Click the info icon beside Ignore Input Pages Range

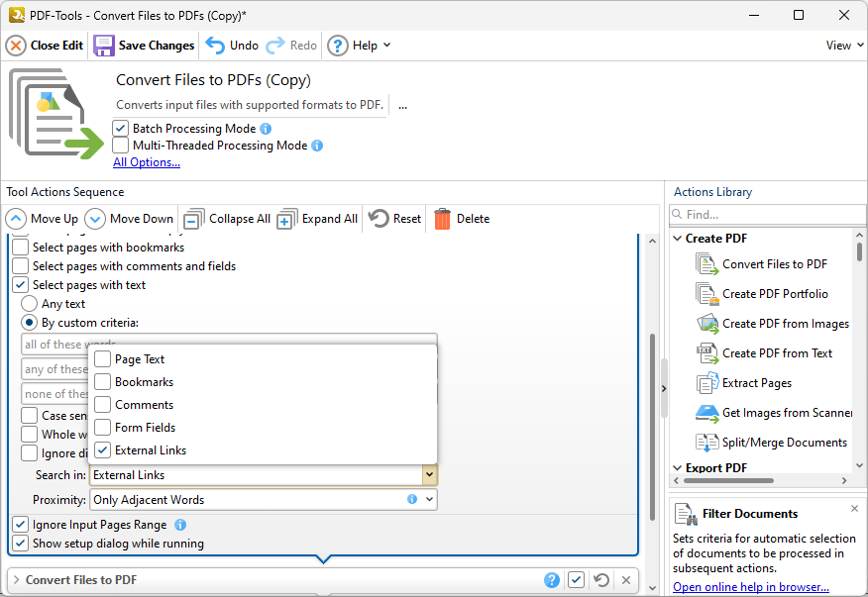[x=180, y=525]
